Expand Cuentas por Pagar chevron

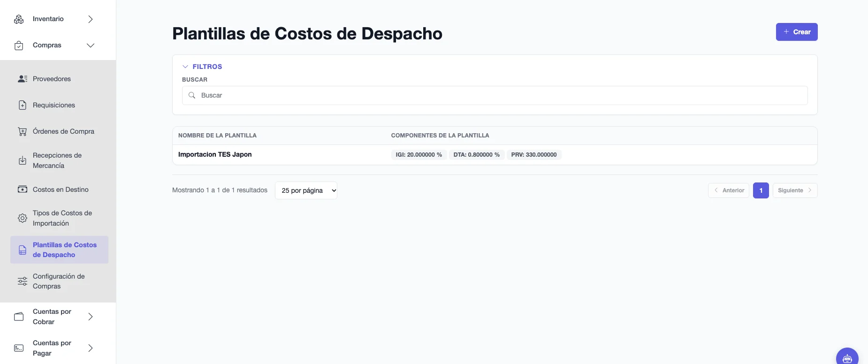91,348
